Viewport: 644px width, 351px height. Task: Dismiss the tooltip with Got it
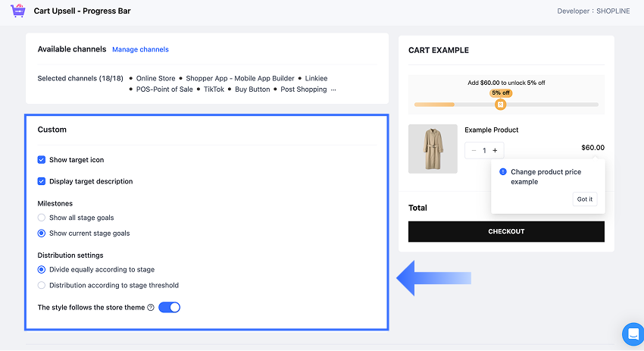585,199
